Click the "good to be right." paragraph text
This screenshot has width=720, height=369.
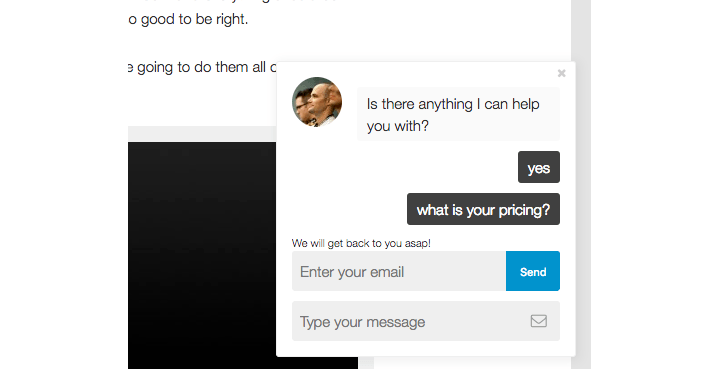point(188,19)
